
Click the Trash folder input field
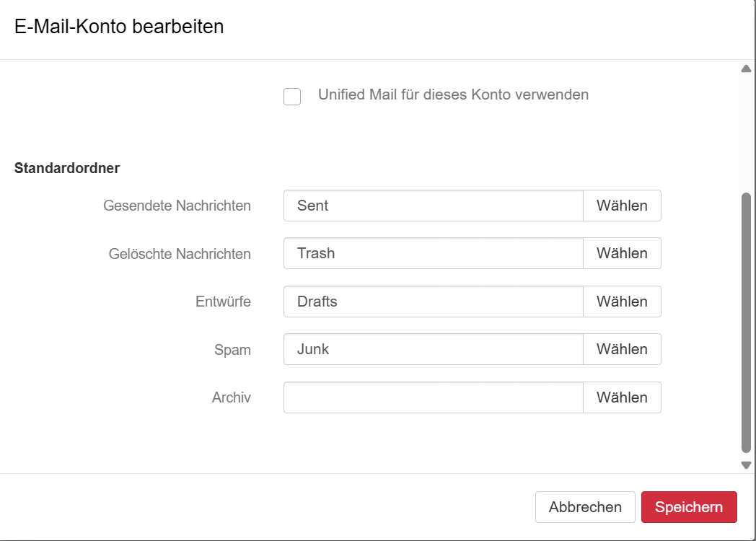[x=433, y=253]
